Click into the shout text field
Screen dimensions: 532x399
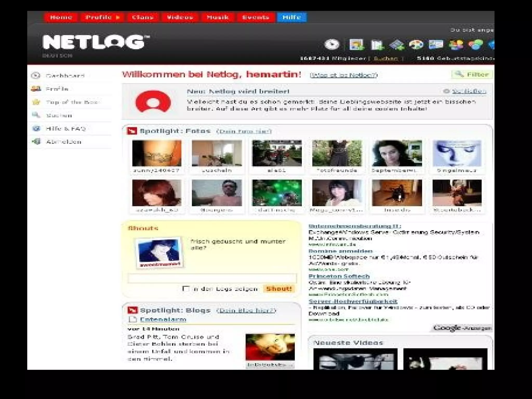point(212,278)
